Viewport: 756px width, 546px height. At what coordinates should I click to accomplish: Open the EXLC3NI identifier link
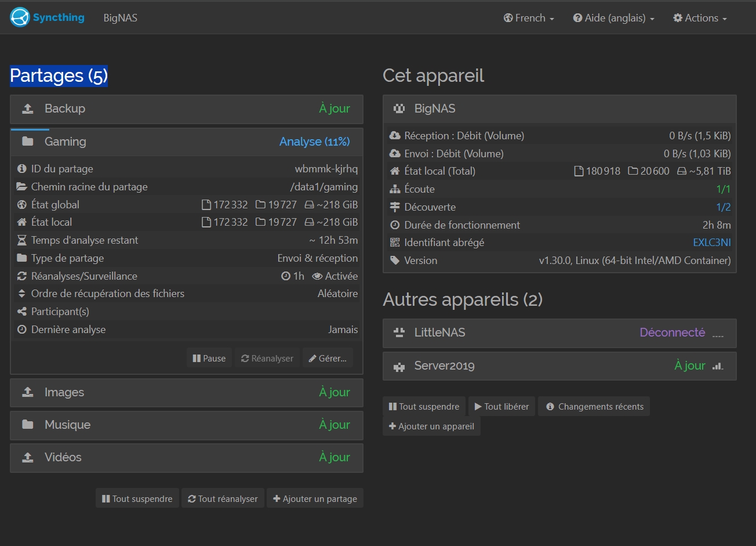coord(711,243)
